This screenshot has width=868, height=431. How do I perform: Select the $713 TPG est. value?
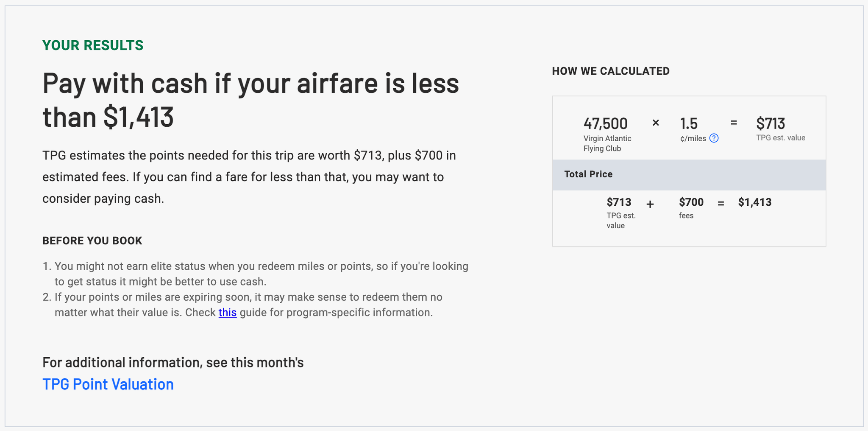point(770,123)
